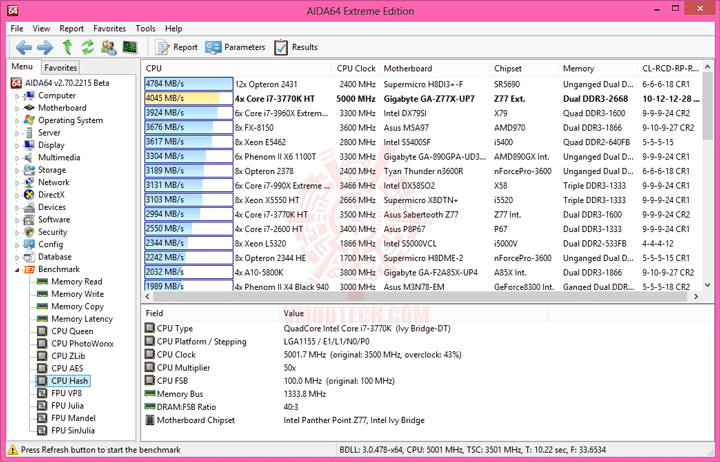
Task: Select the Memory Latency benchmark icon
Action: click(42, 319)
